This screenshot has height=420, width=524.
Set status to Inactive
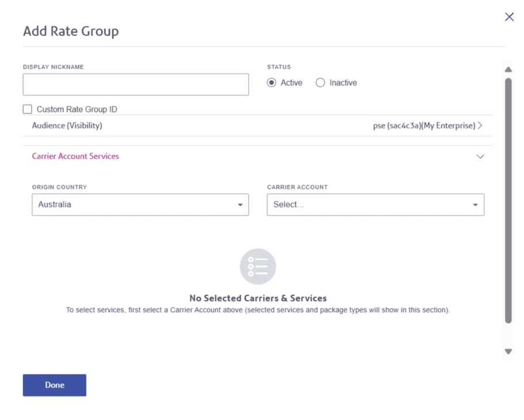pos(321,83)
